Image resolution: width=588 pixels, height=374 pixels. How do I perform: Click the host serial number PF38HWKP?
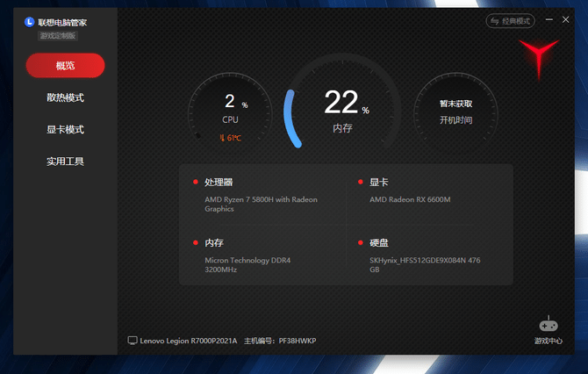(x=298, y=340)
